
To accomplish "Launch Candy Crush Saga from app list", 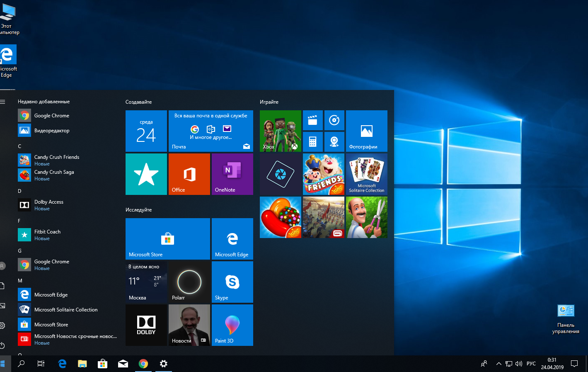I will click(68, 175).
